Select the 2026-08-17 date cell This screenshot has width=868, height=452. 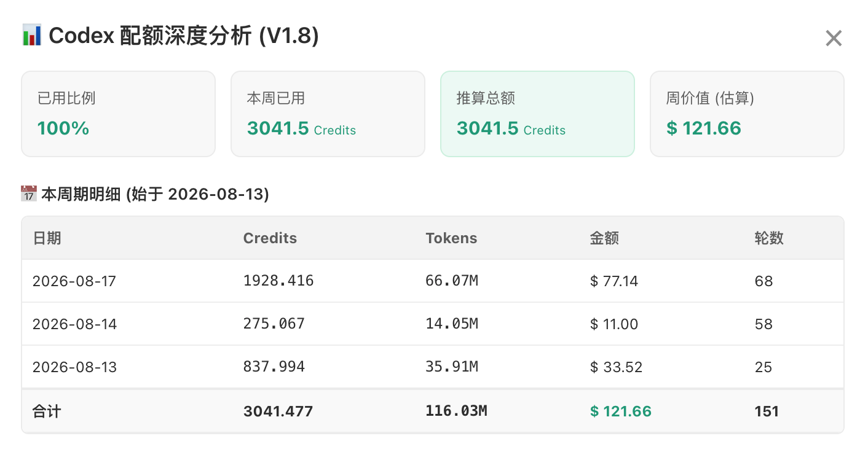[74, 281]
